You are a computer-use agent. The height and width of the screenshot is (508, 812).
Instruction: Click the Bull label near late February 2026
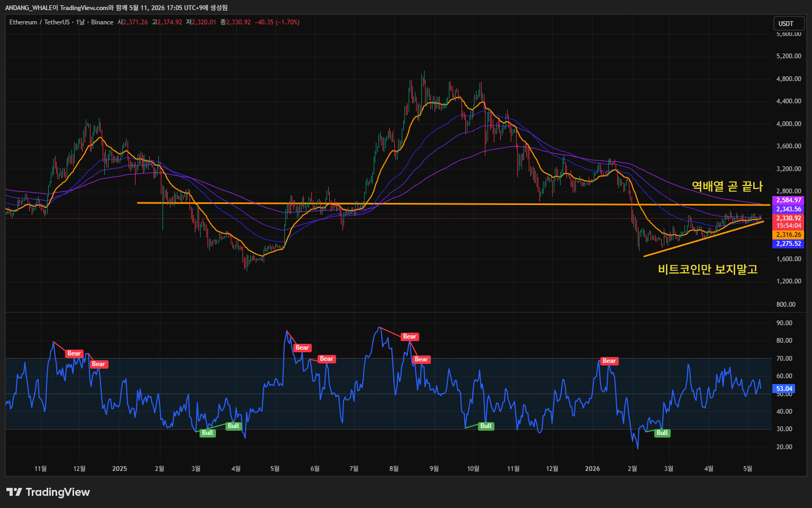(662, 433)
